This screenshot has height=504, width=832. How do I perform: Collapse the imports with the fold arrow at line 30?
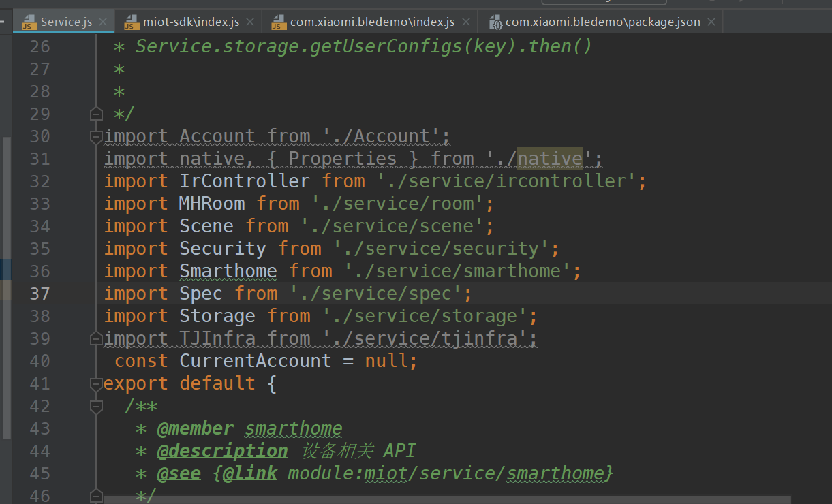(x=95, y=136)
